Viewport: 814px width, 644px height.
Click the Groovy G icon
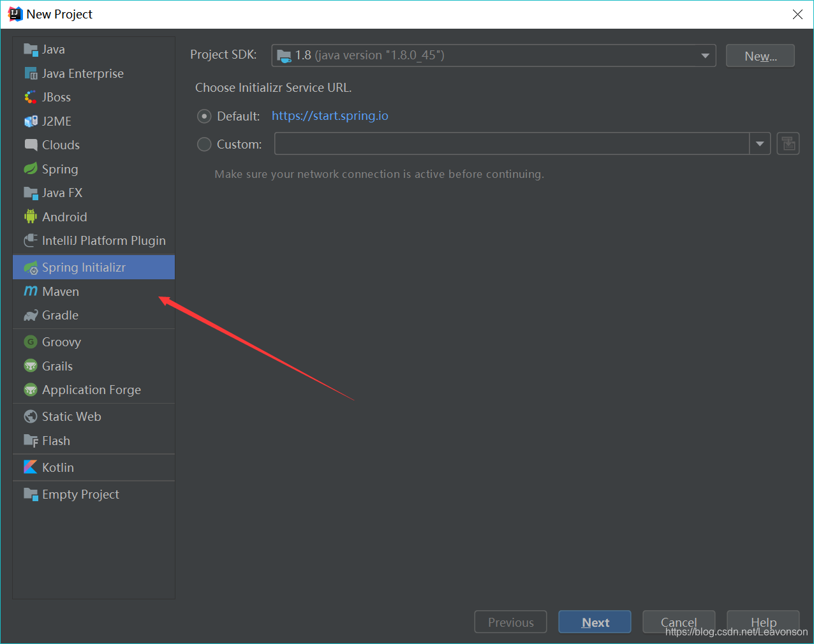tap(31, 342)
